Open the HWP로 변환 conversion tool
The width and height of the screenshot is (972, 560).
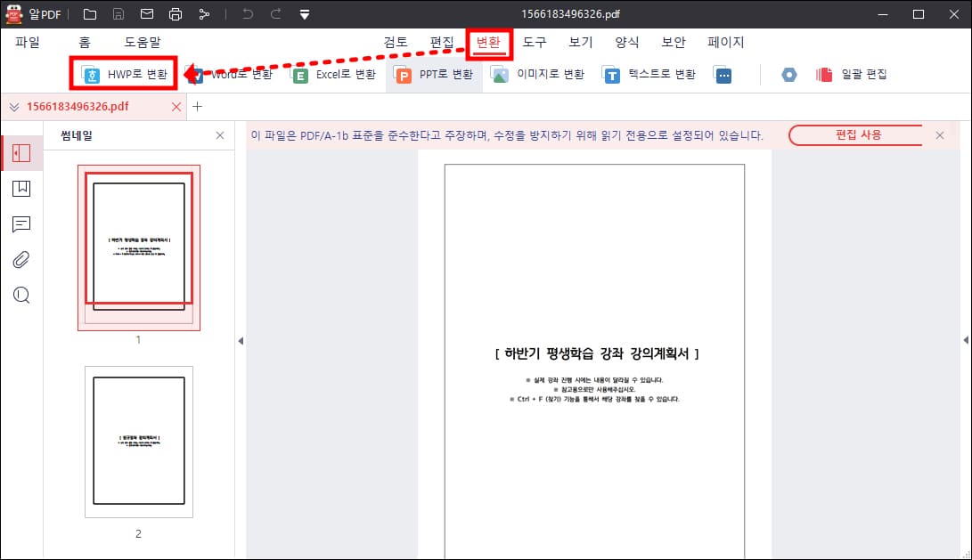pyautogui.click(x=124, y=75)
